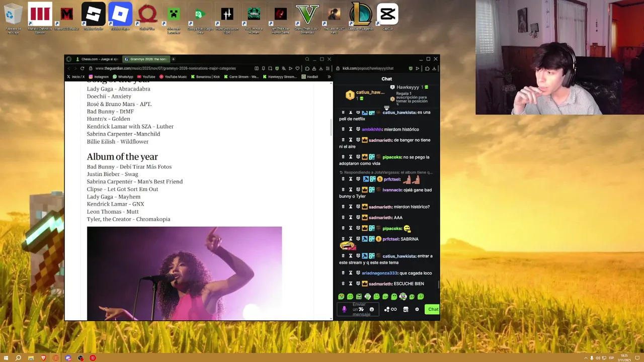Click username ambikhhh in chat
The image size is (644, 362).
[371, 129]
